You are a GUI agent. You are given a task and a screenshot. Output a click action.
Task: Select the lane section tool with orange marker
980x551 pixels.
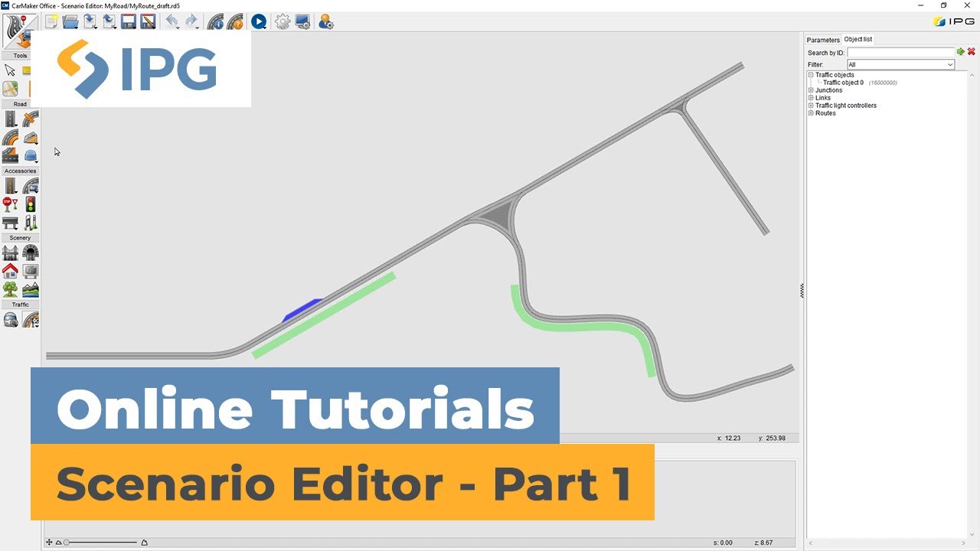click(x=11, y=155)
